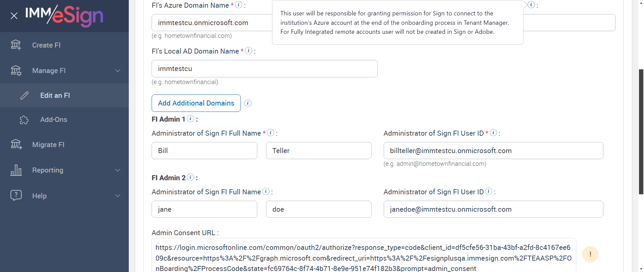Click the Add-Ons puzzle piece icon

pyautogui.click(x=24, y=120)
